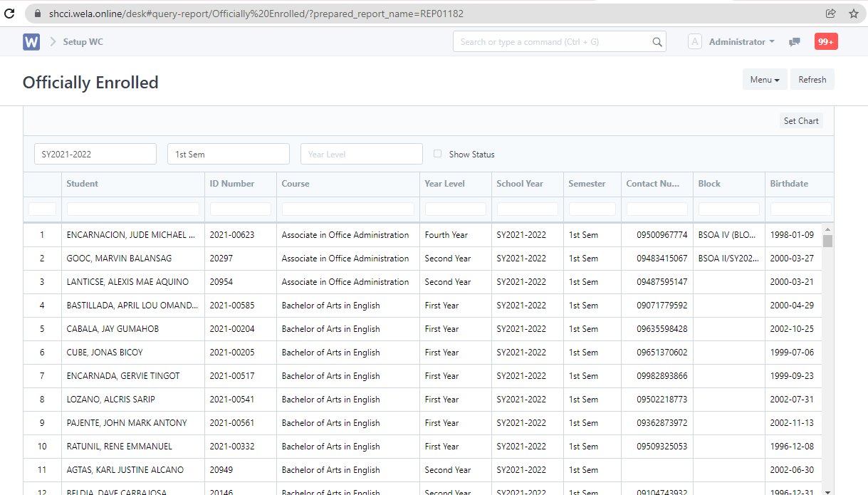Click the Wela W home logo
868x495 pixels.
[x=31, y=42]
